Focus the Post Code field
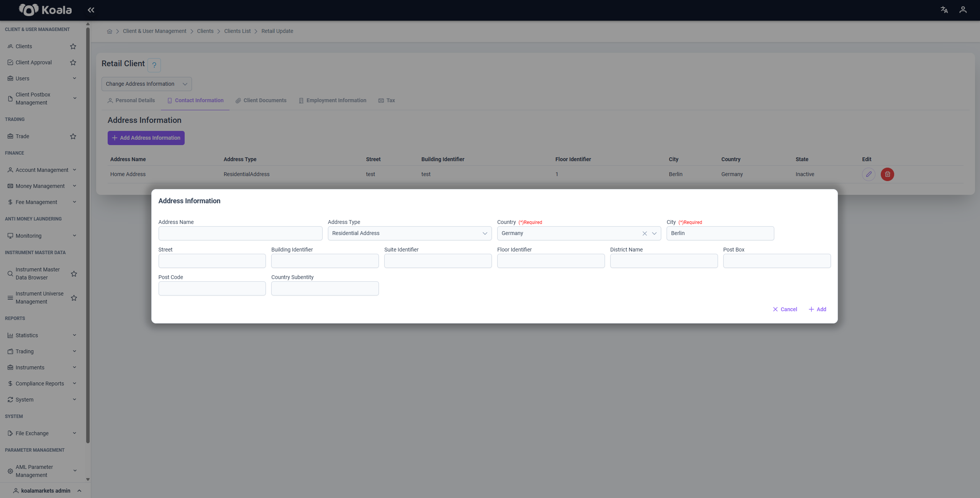This screenshot has width=980, height=498. [212, 289]
